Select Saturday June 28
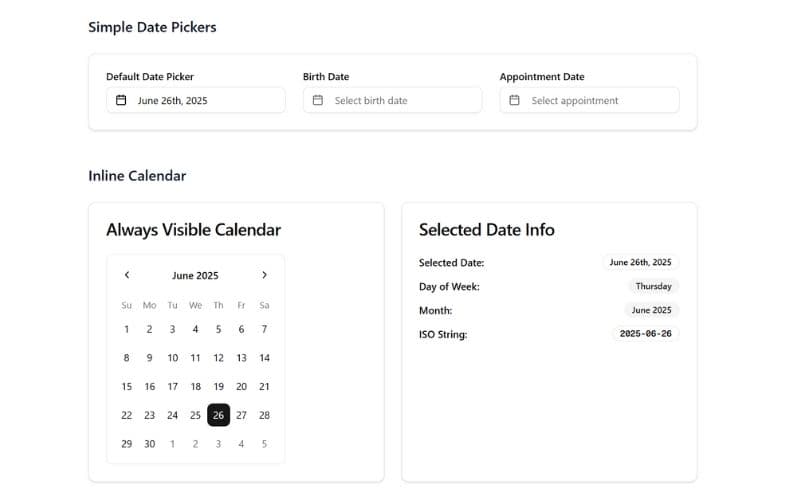 [x=264, y=415]
